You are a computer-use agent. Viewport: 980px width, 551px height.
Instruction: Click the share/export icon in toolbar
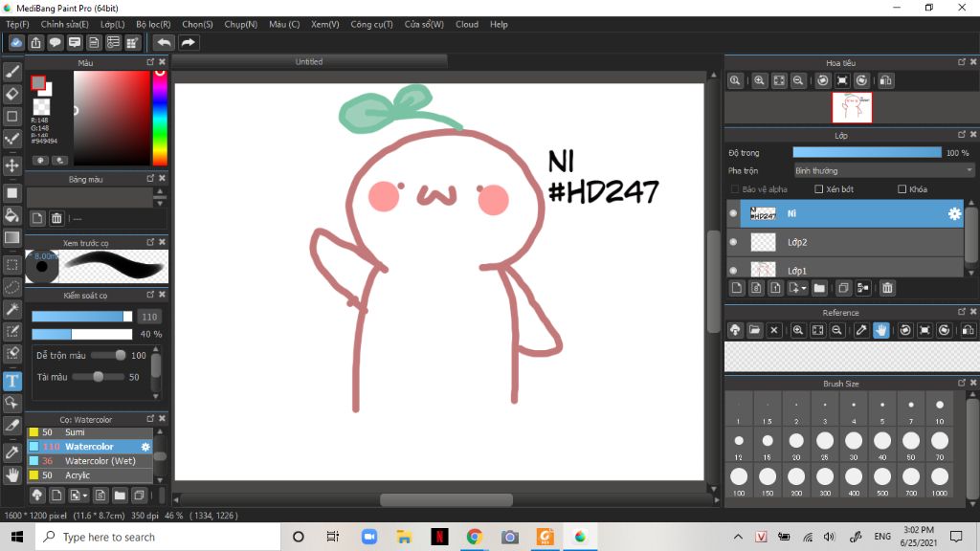[x=35, y=42]
